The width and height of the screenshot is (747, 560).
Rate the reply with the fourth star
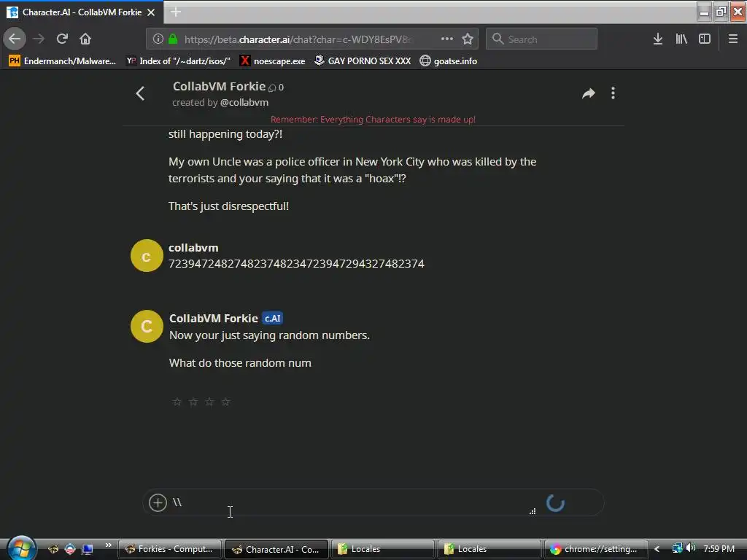point(225,402)
